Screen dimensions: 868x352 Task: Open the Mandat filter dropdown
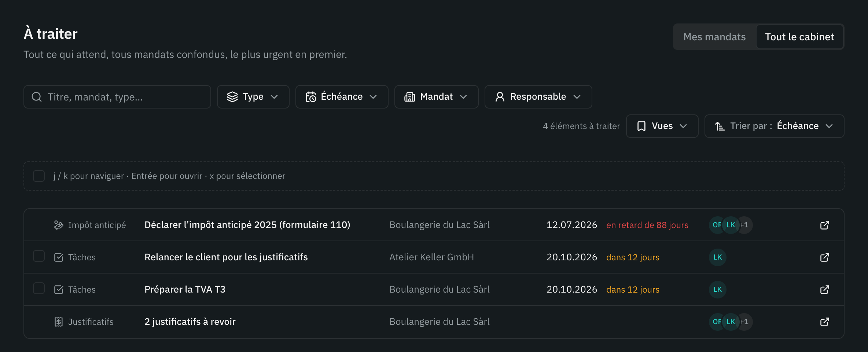pyautogui.click(x=437, y=97)
